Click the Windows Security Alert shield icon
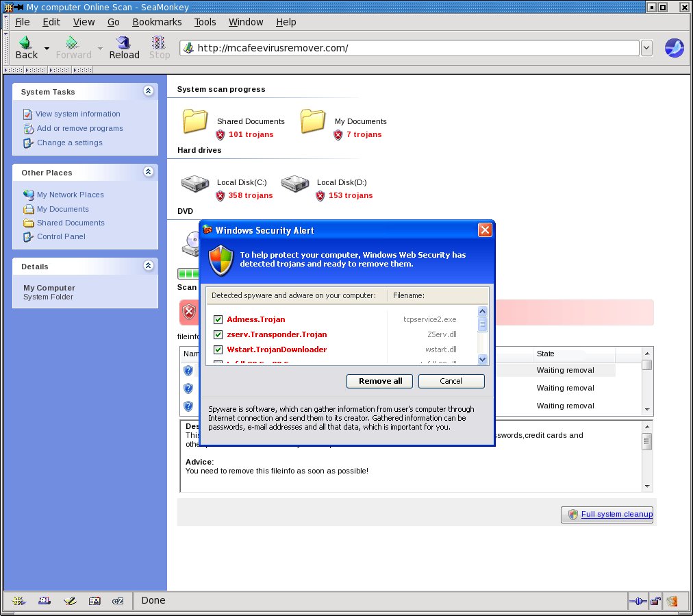693x616 pixels. [220, 260]
